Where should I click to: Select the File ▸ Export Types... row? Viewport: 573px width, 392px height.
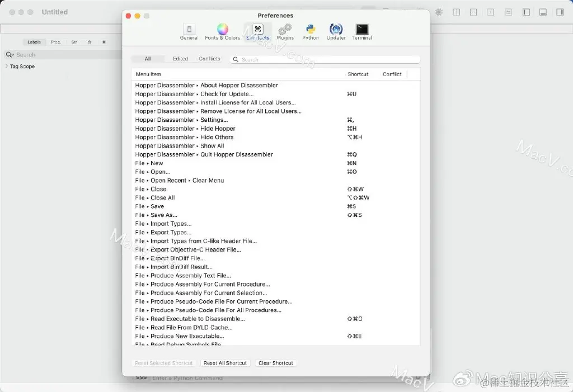[276, 233]
